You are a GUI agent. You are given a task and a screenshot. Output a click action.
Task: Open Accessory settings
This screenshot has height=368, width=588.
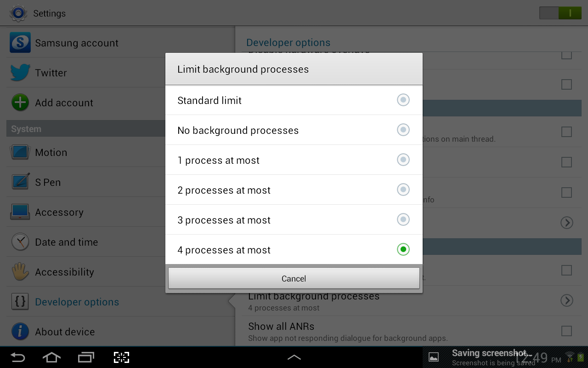pos(59,212)
